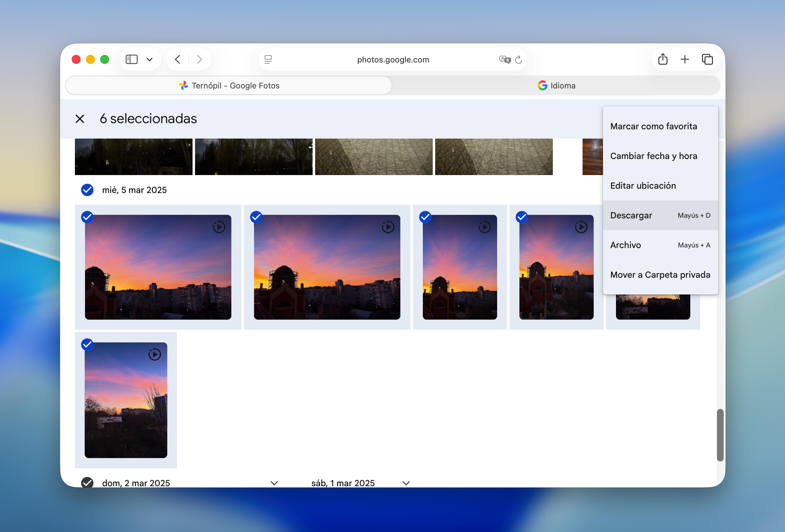Screen dimensions: 785x532
Task: Go forward with the right arrow
Action: click(200, 59)
